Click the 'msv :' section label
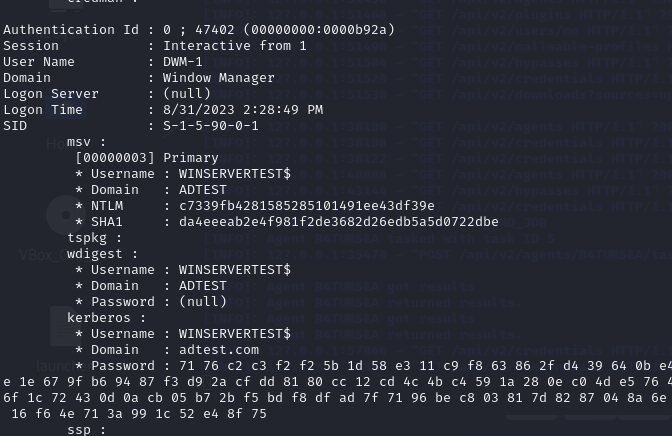The width and height of the screenshot is (672, 436). tap(86, 142)
